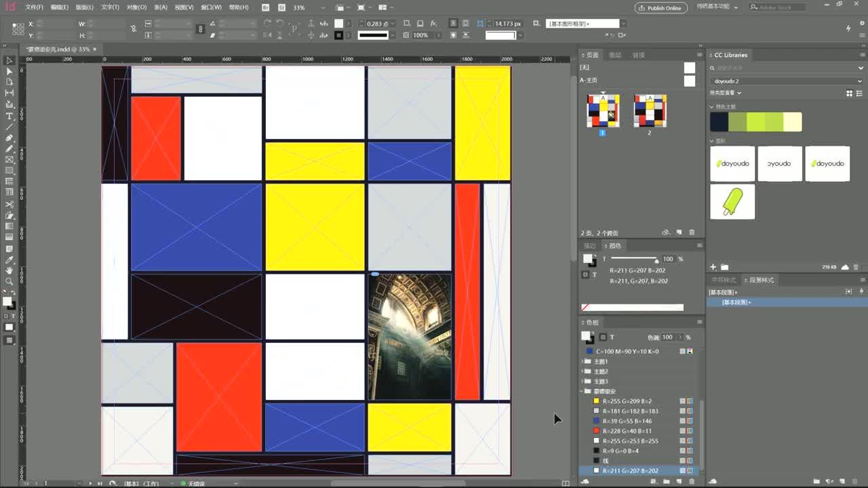Open the 编辑(E) menu
868x488 pixels.
[x=60, y=7]
